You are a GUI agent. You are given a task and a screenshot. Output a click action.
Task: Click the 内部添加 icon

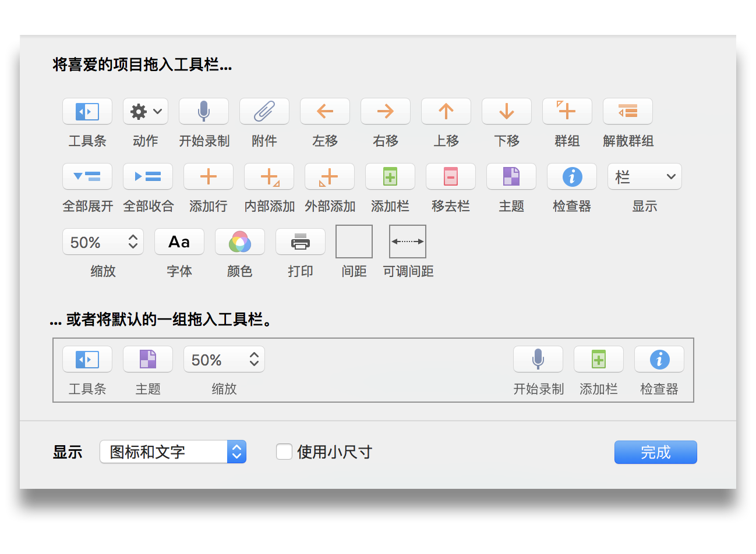tap(269, 176)
